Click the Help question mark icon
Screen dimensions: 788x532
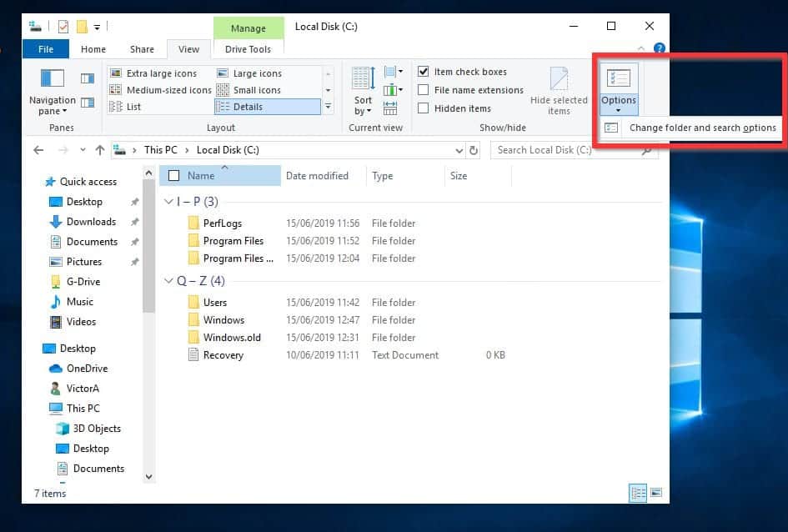(x=660, y=48)
